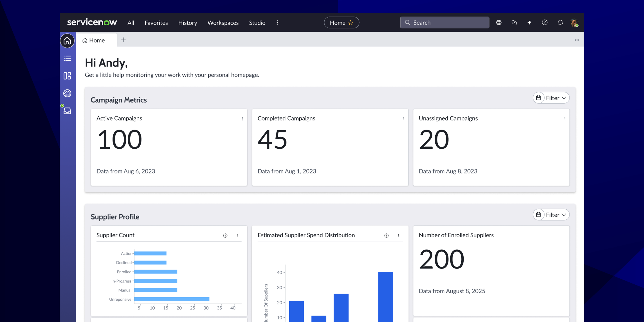Open the List view sidebar icon

point(67,58)
